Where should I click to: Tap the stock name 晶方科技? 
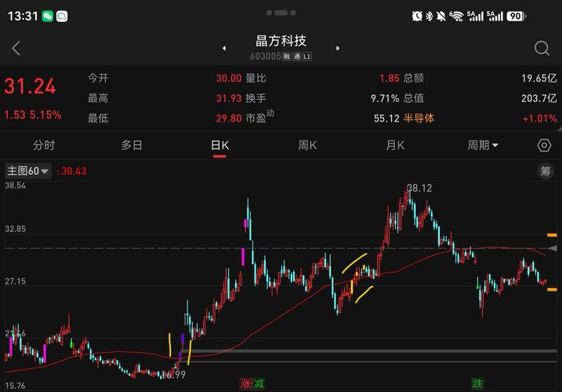tap(281, 41)
